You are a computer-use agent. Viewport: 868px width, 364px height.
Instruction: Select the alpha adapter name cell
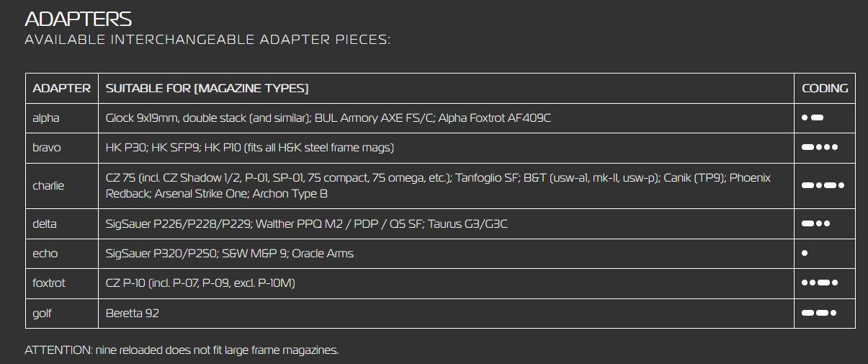[46, 118]
